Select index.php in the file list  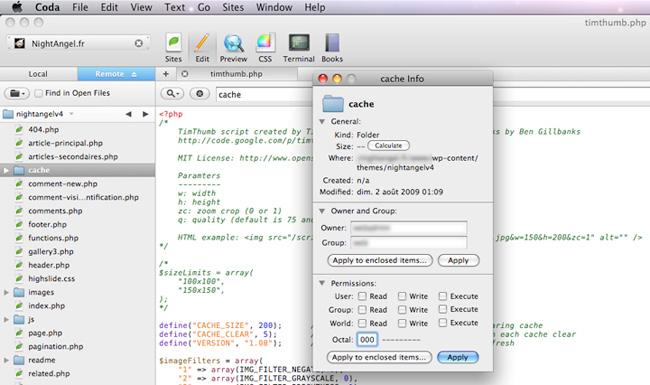(x=78, y=306)
